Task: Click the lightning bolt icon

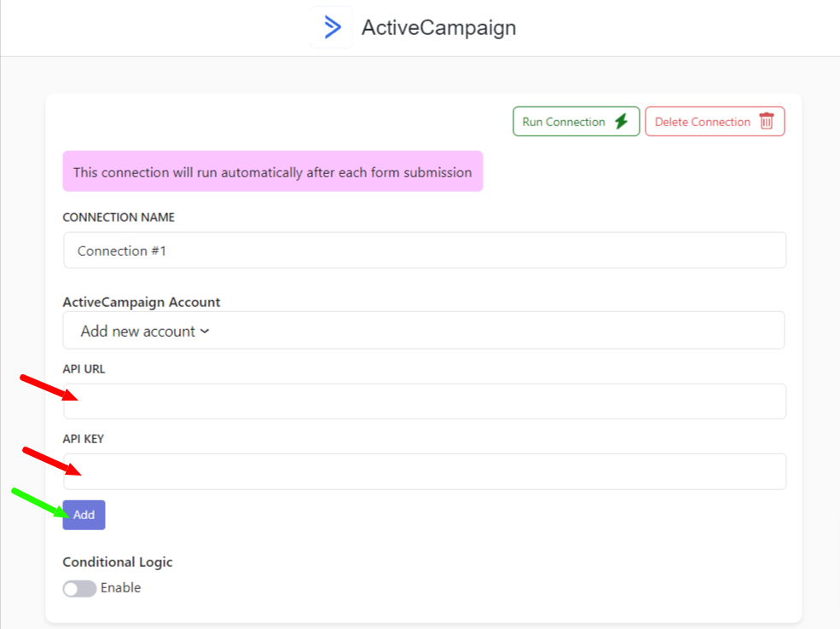Action: coord(621,122)
